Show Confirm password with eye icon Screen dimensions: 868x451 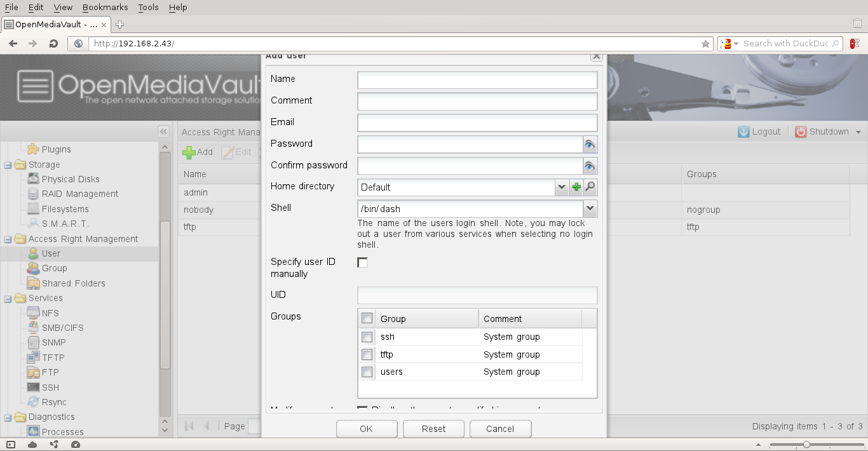point(590,166)
